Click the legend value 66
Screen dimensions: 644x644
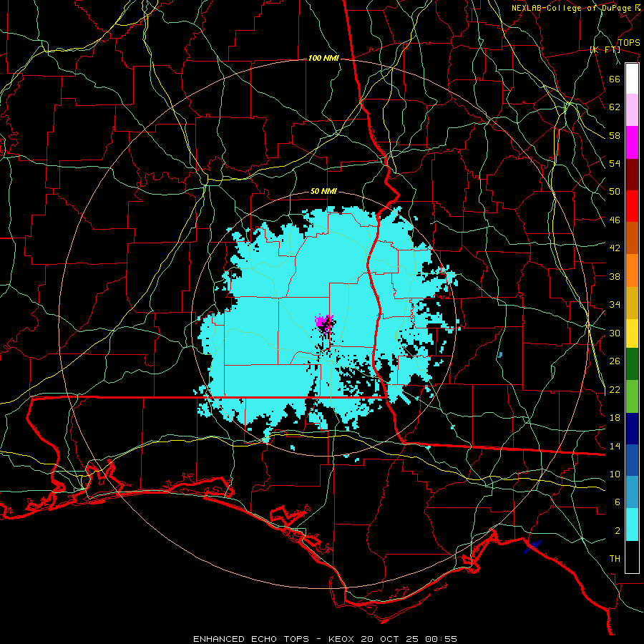[x=615, y=79]
